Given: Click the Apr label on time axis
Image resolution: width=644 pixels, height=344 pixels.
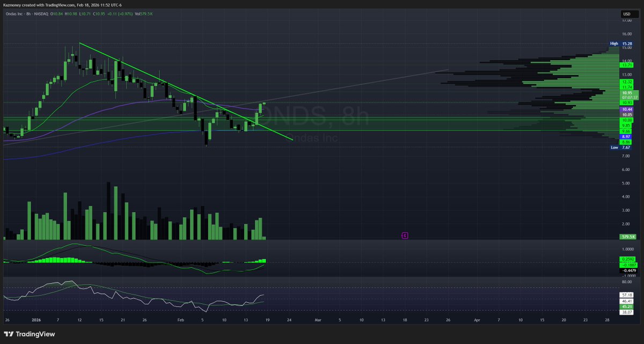Looking at the screenshot, I should 477,319.
